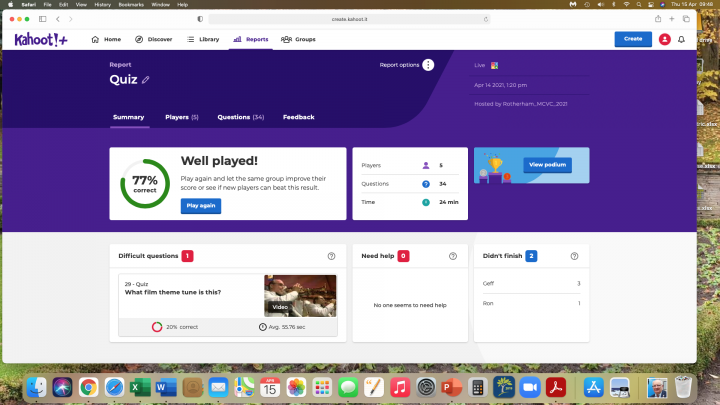
Task: Open the Feedback tab
Action: tap(298, 117)
